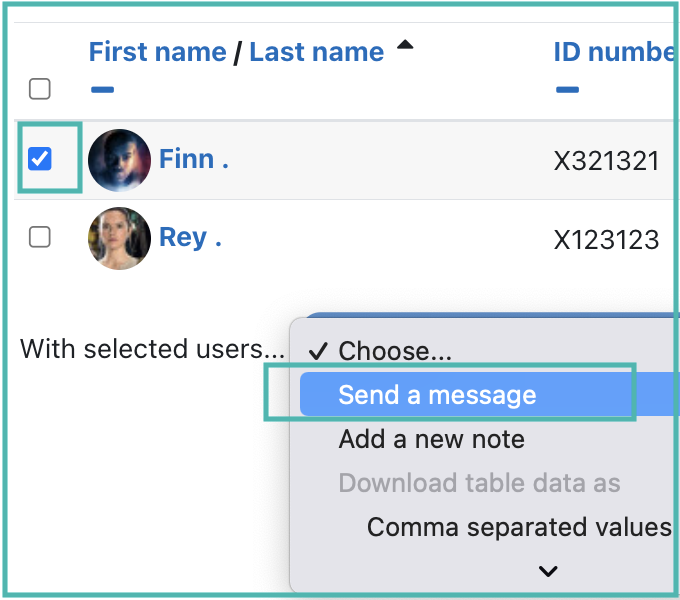Select Comma separated values download option

(x=518, y=527)
